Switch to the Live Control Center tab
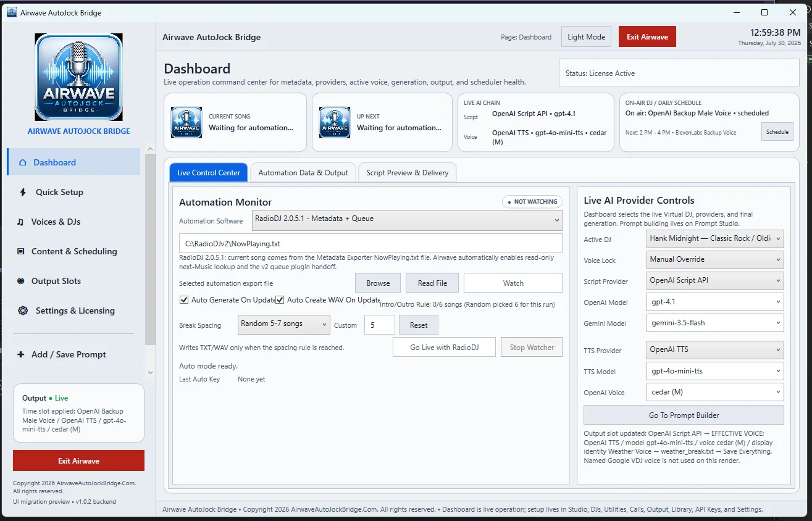812x521 pixels. 209,173
